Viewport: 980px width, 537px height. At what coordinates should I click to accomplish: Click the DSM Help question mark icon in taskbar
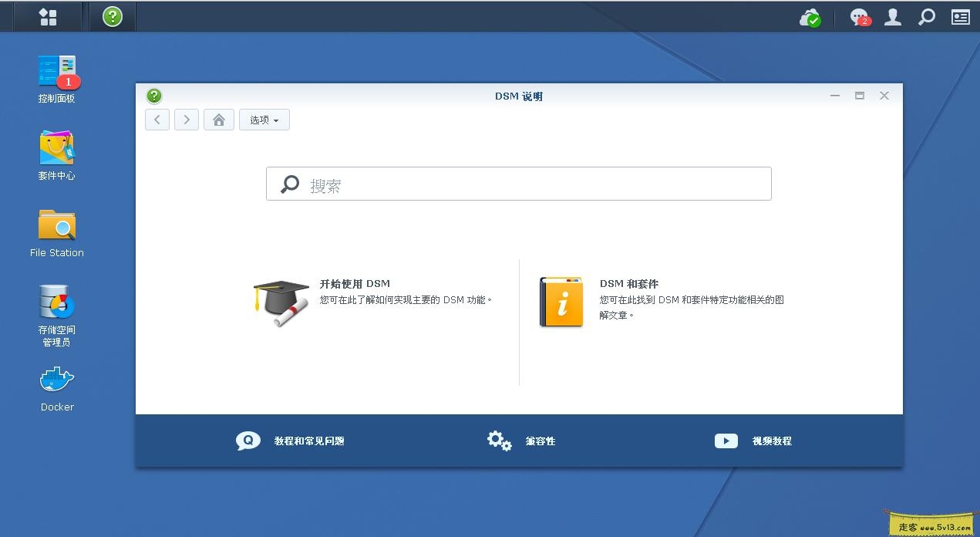112,15
